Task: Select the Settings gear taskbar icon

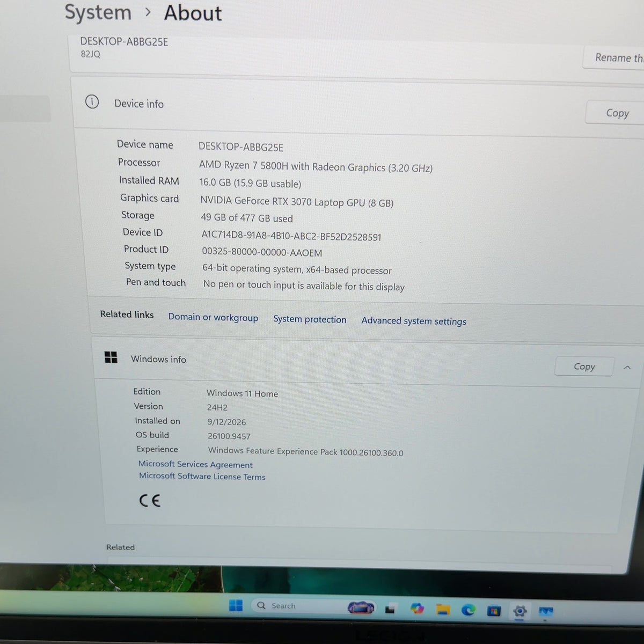Action: (x=519, y=611)
